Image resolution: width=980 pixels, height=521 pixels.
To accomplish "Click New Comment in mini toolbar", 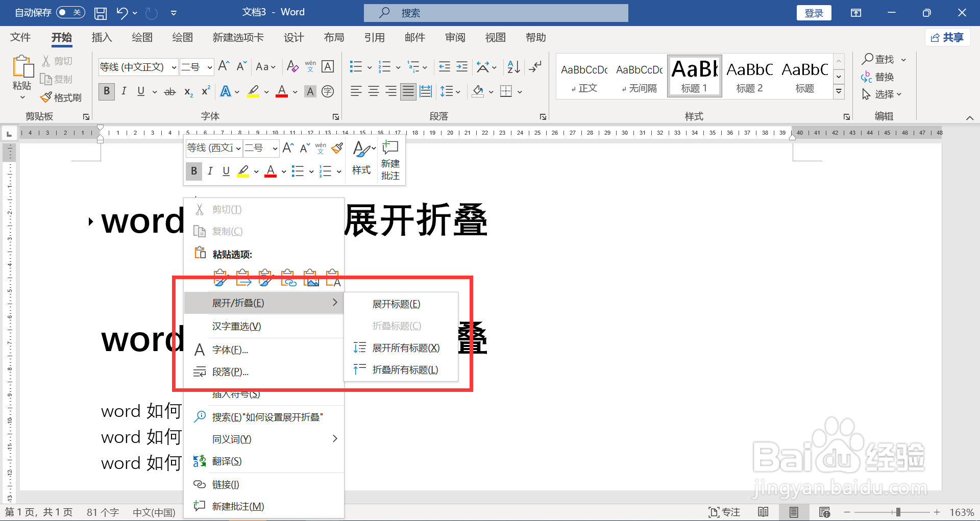I will click(x=390, y=160).
